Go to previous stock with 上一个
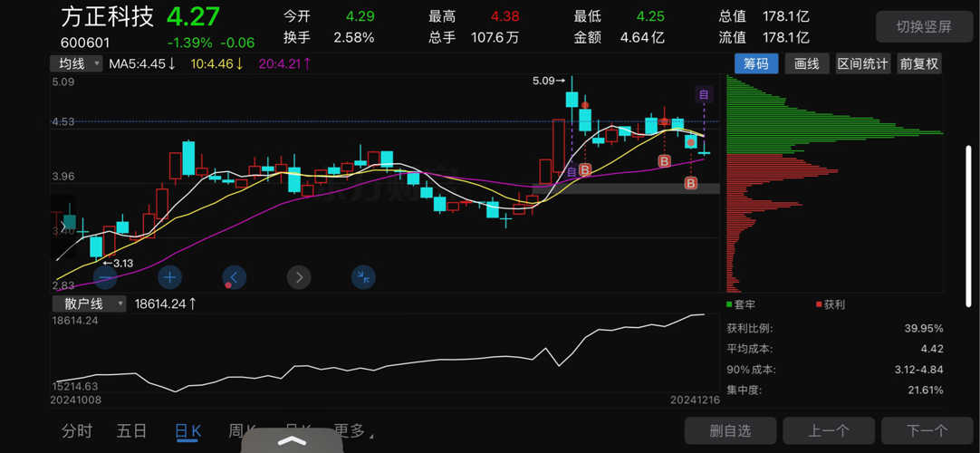 pyautogui.click(x=829, y=430)
